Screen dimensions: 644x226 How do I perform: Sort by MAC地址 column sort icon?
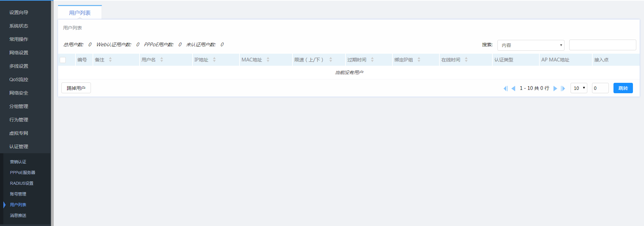[268, 60]
